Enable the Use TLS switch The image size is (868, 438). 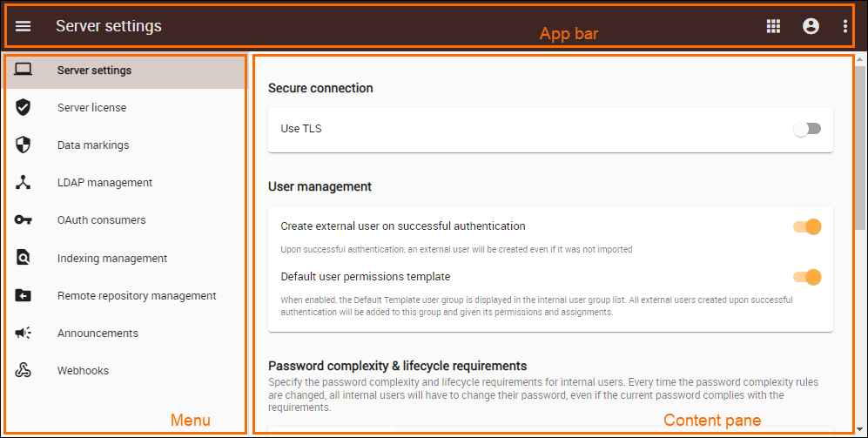pos(807,129)
